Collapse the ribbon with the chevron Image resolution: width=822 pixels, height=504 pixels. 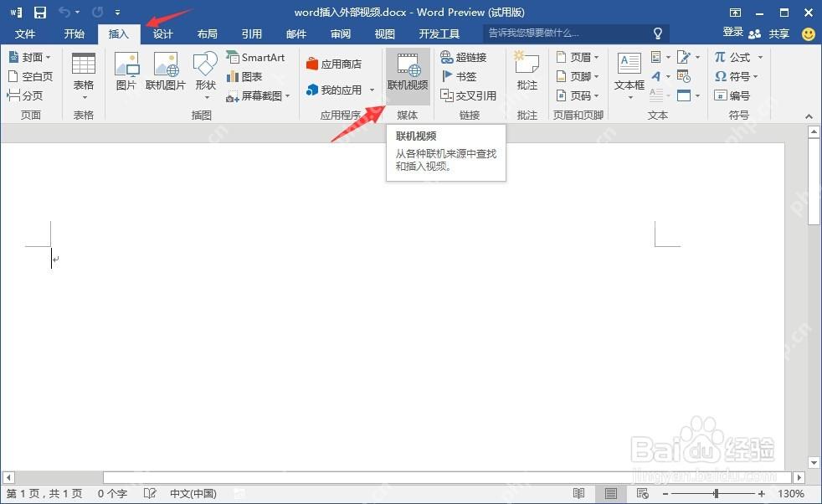[809, 116]
